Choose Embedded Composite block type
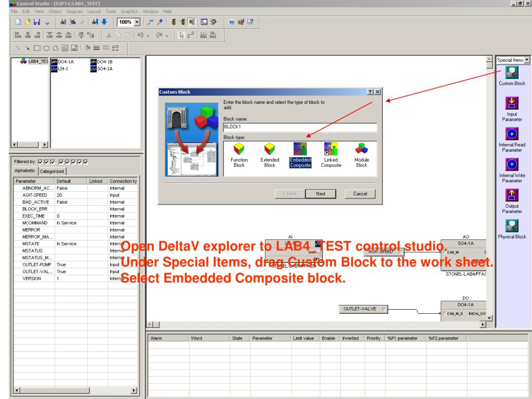This screenshot has width=532, height=399. point(300,155)
